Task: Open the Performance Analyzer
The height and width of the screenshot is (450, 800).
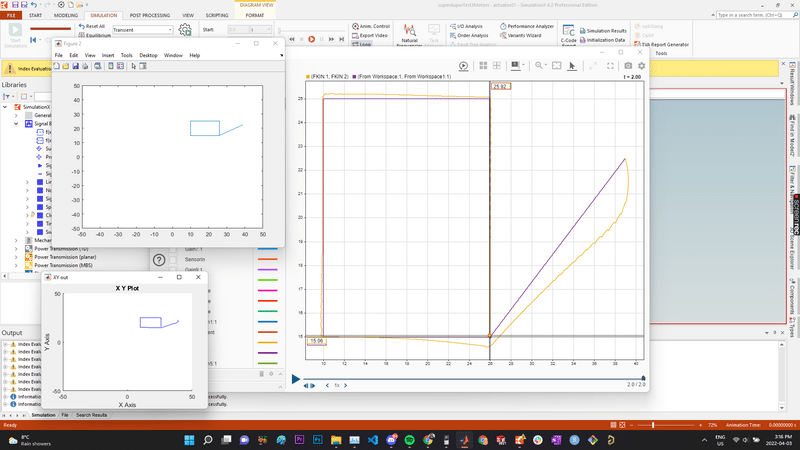Action: 527,26
